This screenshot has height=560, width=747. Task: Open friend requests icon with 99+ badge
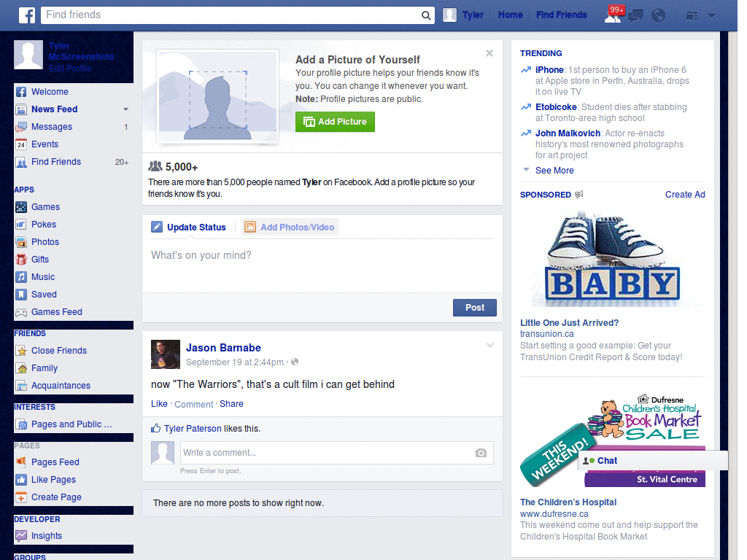[613, 15]
